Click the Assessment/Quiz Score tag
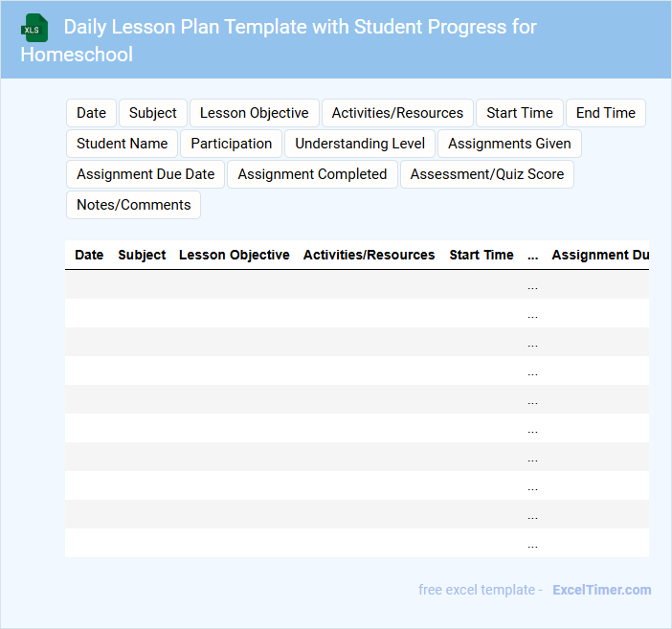This screenshot has width=672, height=629. pyautogui.click(x=487, y=174)
